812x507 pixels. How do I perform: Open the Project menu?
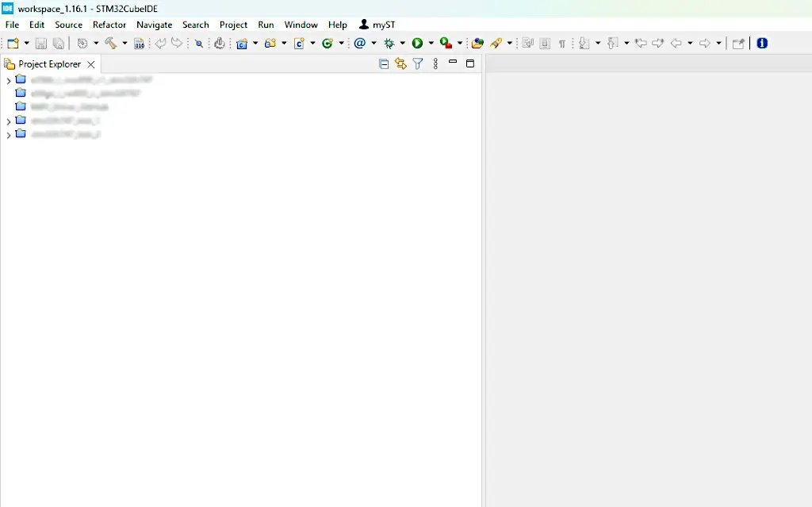tap(233, 25)
